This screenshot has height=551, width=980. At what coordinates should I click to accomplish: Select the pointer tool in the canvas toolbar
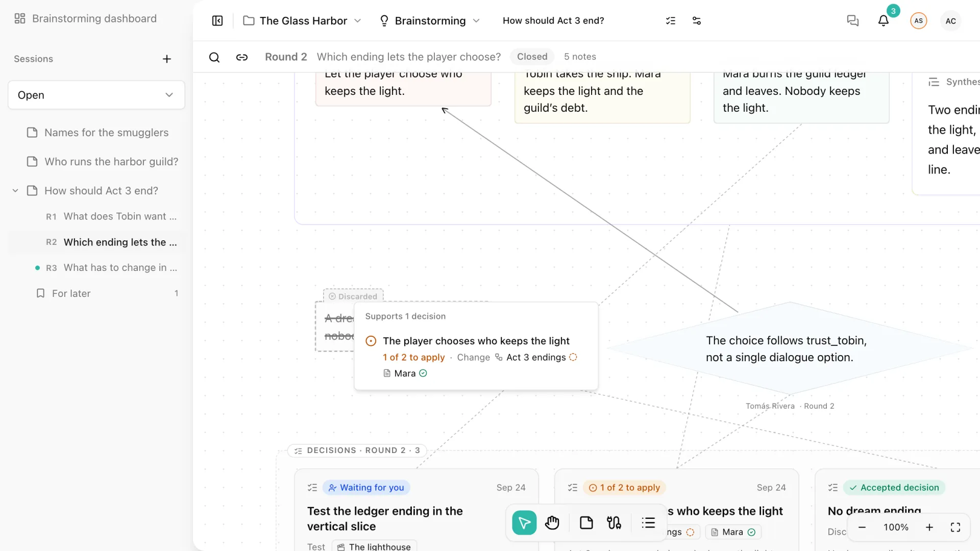tap(524, 523)
